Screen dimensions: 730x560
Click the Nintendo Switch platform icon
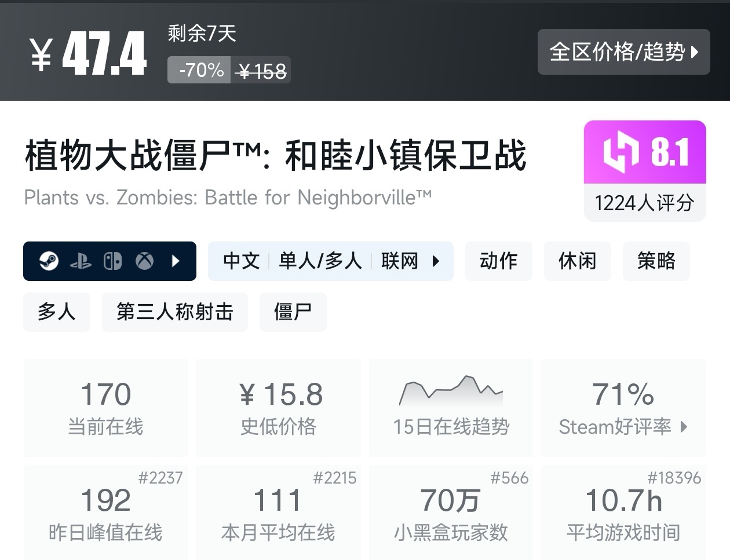coord(112,261)
